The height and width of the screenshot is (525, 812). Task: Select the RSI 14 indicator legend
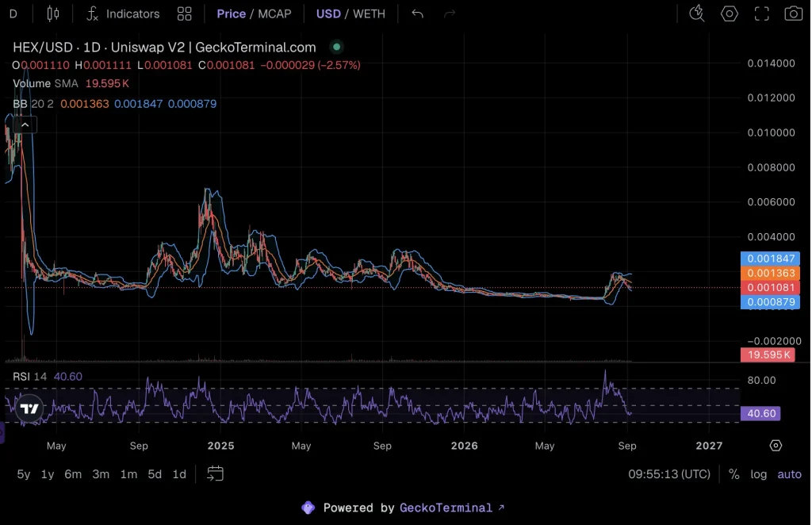click(47, 377)
